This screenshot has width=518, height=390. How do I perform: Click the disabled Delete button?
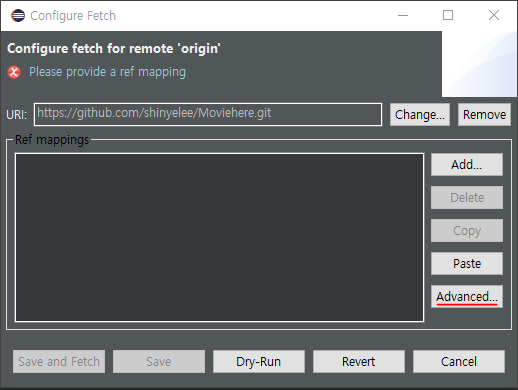(467, 197)
